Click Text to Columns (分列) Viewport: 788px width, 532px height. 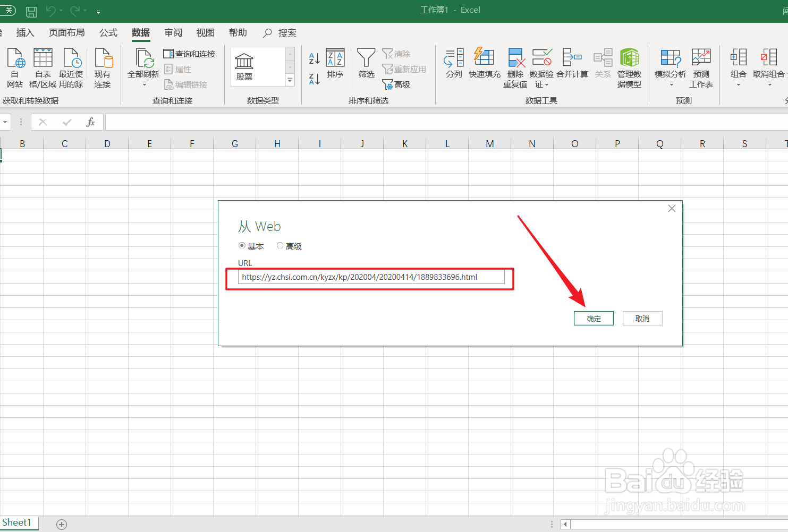(x=454, y=63)
